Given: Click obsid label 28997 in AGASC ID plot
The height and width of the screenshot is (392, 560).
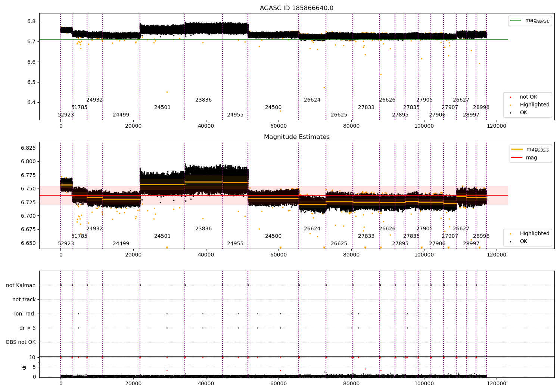Looking at the screenshot, I should (471, 115).
